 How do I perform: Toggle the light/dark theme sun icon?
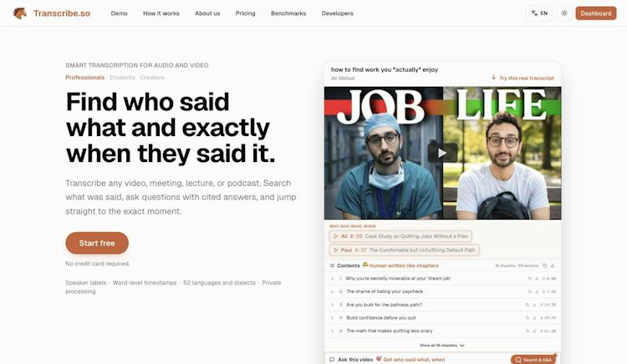pos(564,13)
